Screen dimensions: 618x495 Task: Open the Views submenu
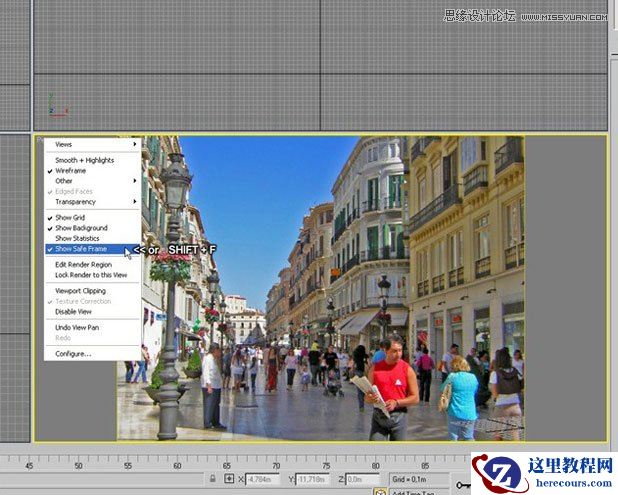coord(93,144)
